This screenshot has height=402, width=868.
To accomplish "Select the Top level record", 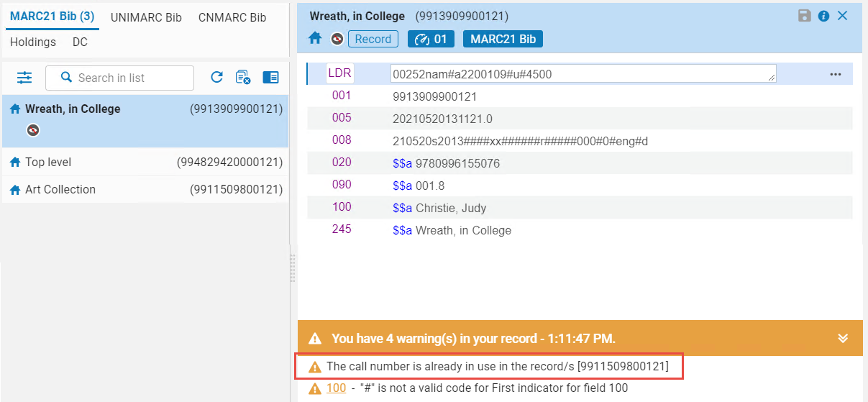I will 145,163.
